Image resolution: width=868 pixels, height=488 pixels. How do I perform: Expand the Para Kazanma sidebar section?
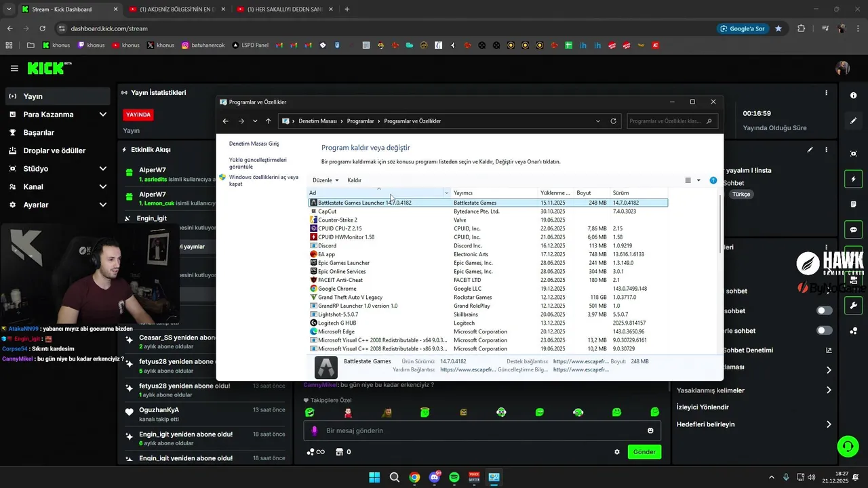(x=103, y=115)
